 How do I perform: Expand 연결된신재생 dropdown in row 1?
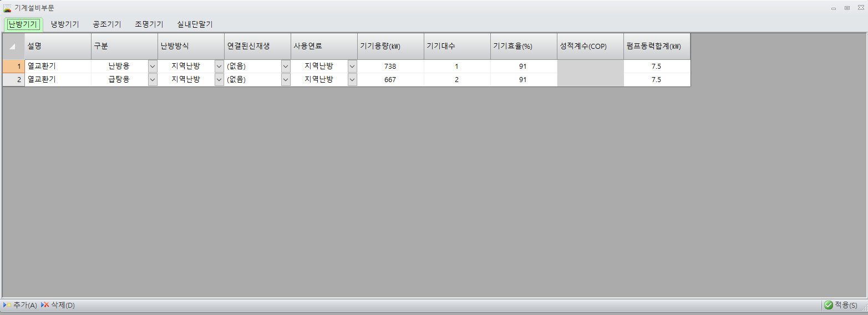286,66
